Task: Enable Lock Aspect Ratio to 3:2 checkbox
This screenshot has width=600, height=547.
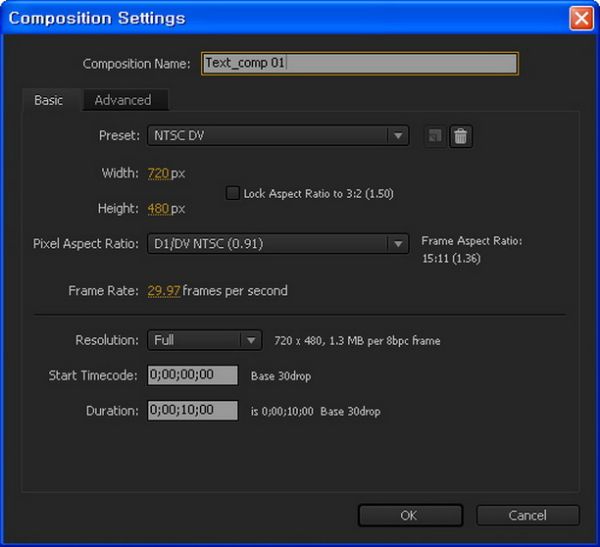Action: [x=233, y=193]
